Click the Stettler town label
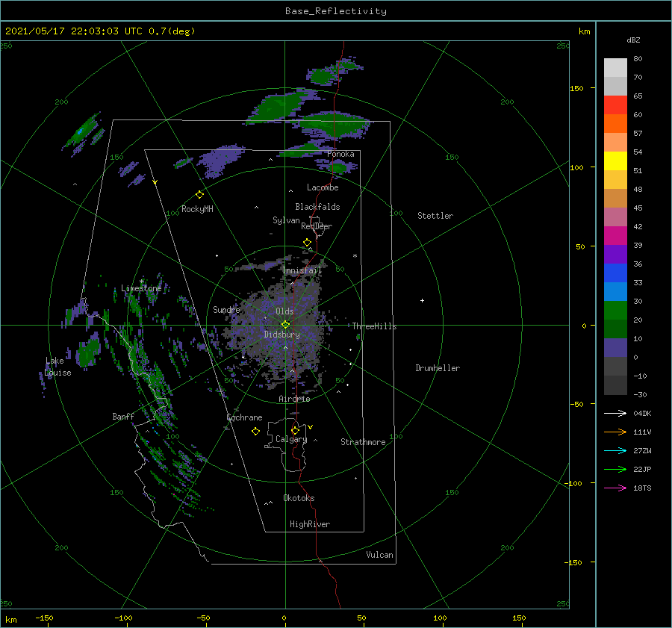 click(x=435, y=216)
